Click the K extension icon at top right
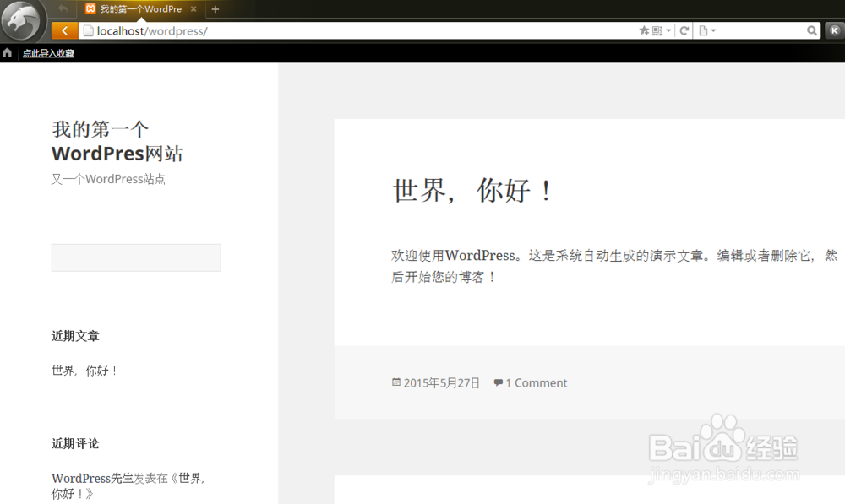The height and width of the screenshot is (504, 845). coord(835,30)
